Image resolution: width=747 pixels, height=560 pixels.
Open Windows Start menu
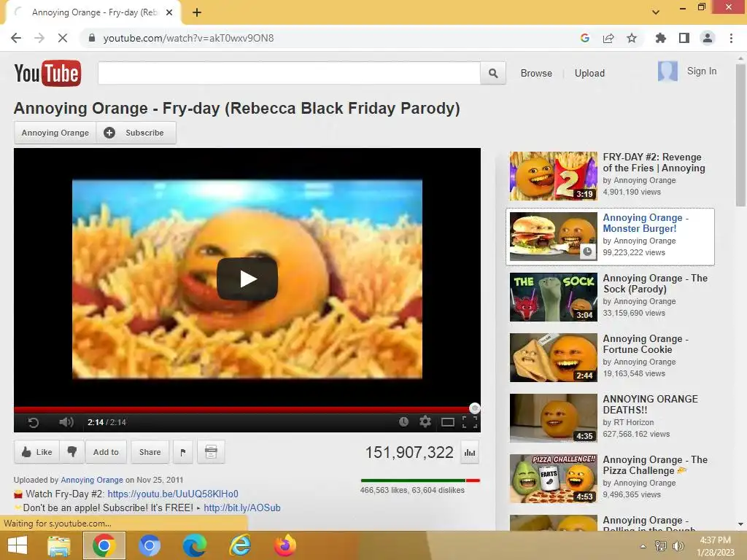(18, 545)
